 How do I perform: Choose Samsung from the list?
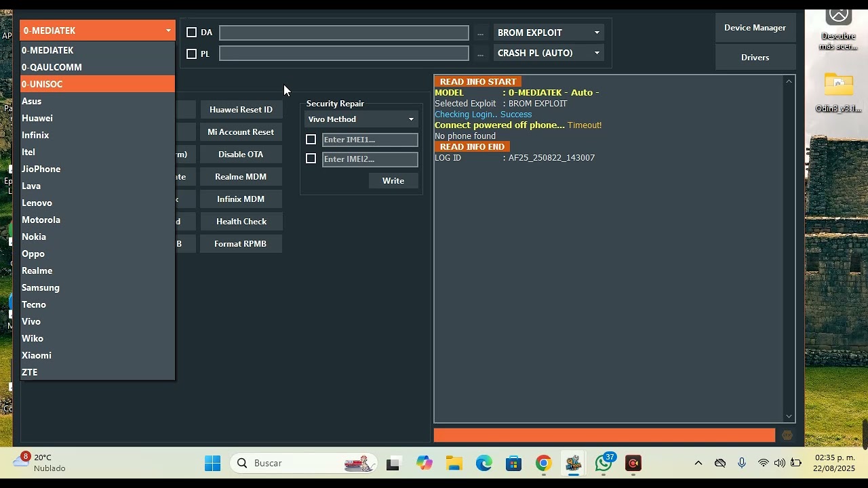(x=98, y=287)
